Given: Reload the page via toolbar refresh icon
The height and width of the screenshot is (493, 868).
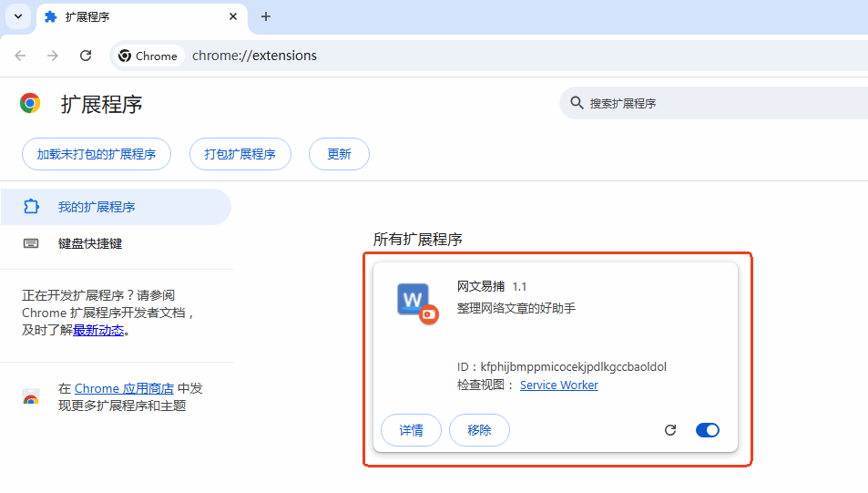Looking at the screenshot, I should 86,56.
